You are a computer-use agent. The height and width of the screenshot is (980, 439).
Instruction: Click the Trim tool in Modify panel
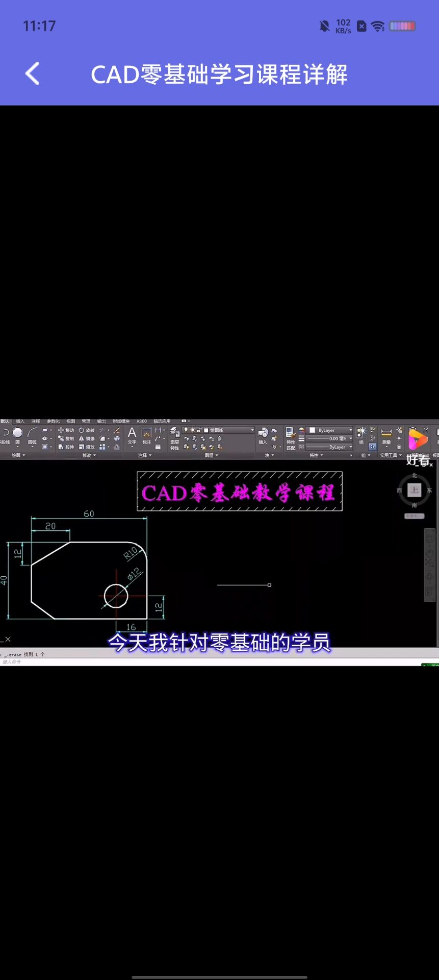click(102, 430)
